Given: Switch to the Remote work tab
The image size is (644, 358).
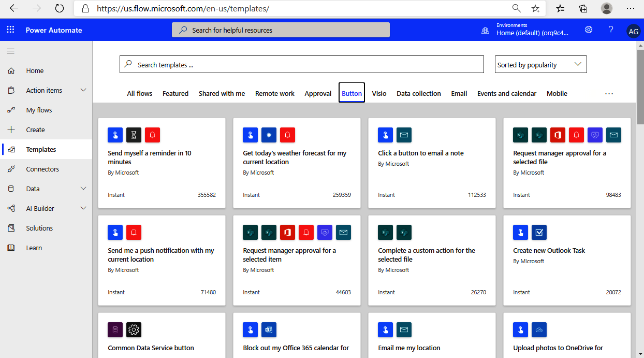Looking at the screenshot, I should [275, 94].
